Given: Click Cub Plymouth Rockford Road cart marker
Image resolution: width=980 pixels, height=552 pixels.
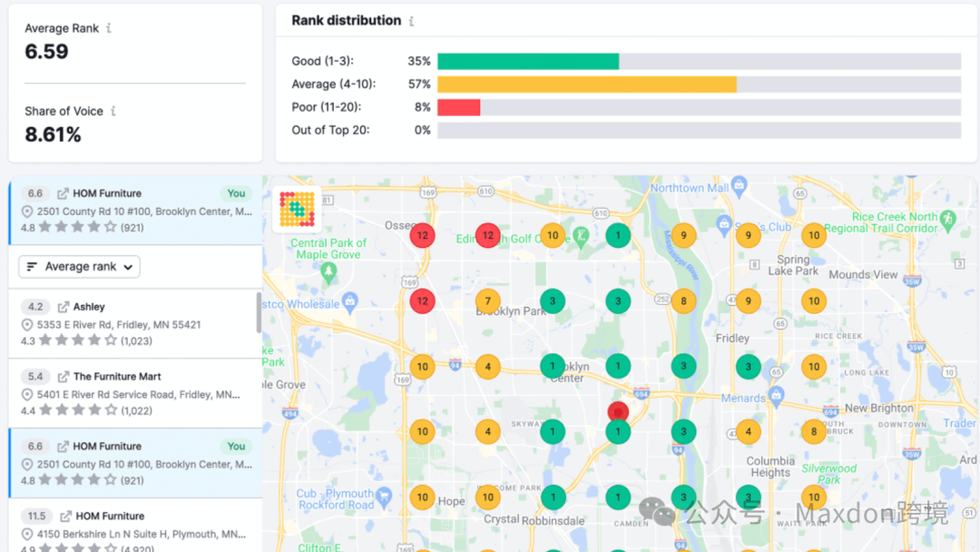Looking at the screenshot, I should (385, 497).
